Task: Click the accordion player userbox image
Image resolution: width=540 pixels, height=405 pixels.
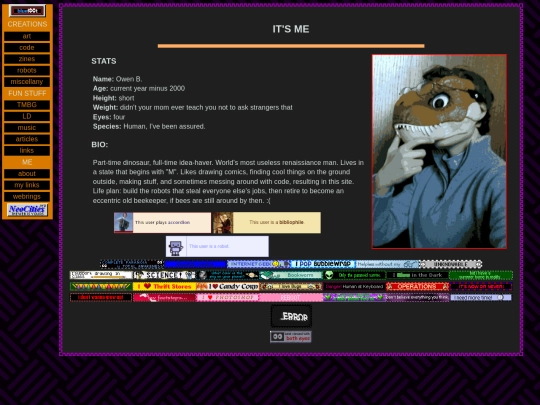Action: click(x=123, y=222)
